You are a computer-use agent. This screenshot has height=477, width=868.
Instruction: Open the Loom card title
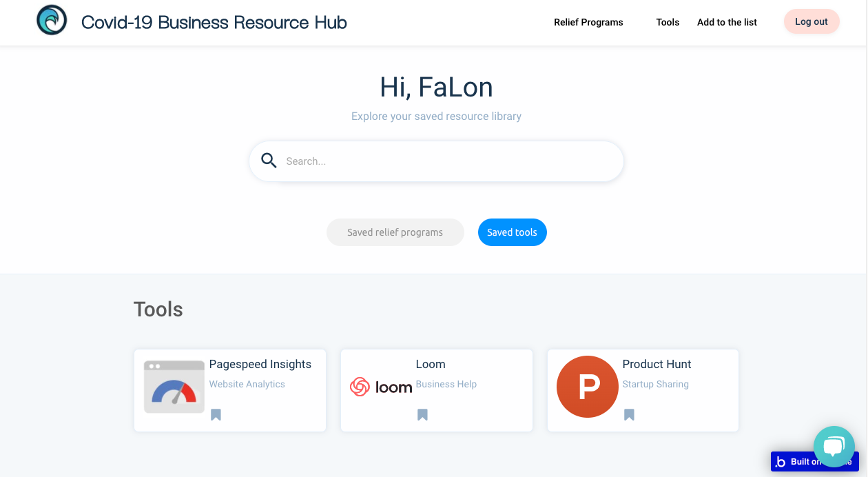click(x=431, y=364)
